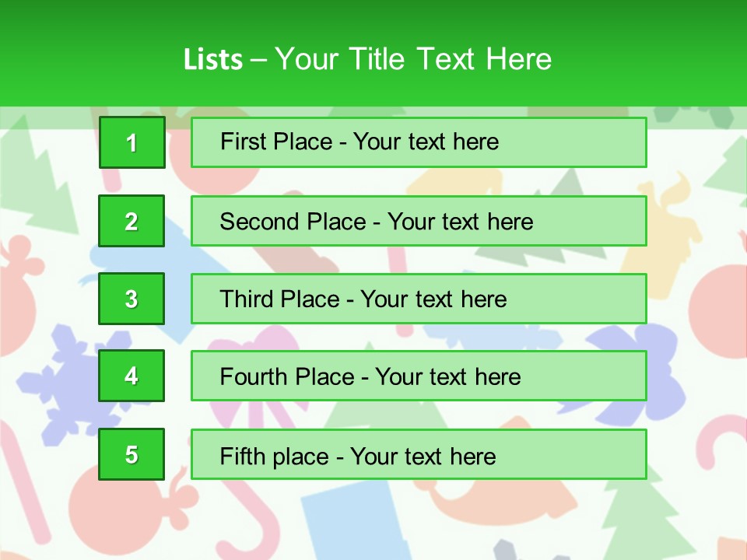The image size is (747, 560).
Task: Click the 'Fourth Place - Your text here' box
Action: coord(419,376)
